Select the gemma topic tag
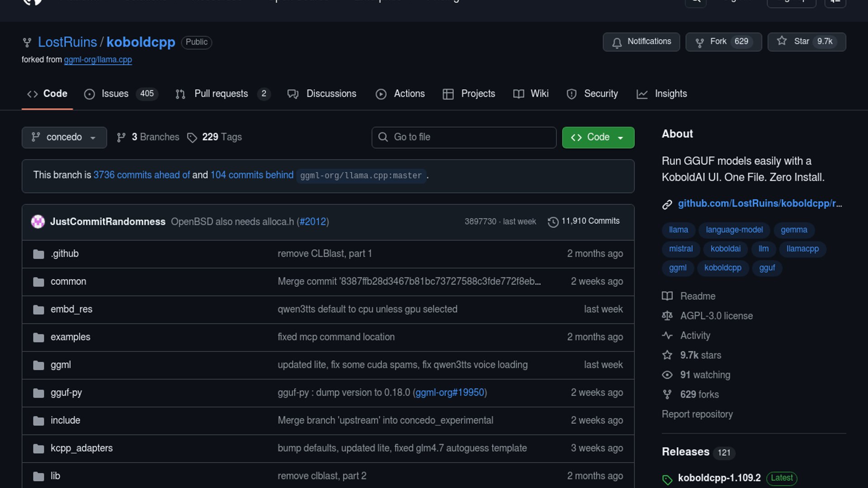Viewport: 868px width, 488px height. point(793,230)
